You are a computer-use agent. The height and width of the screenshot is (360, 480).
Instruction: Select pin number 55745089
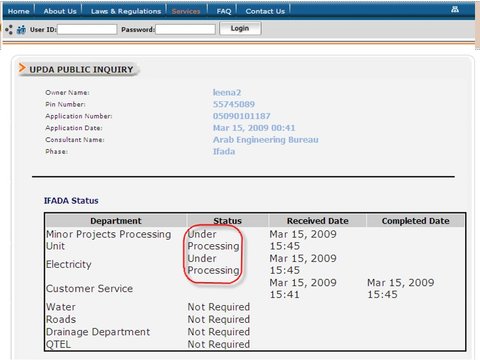(234, 104)
